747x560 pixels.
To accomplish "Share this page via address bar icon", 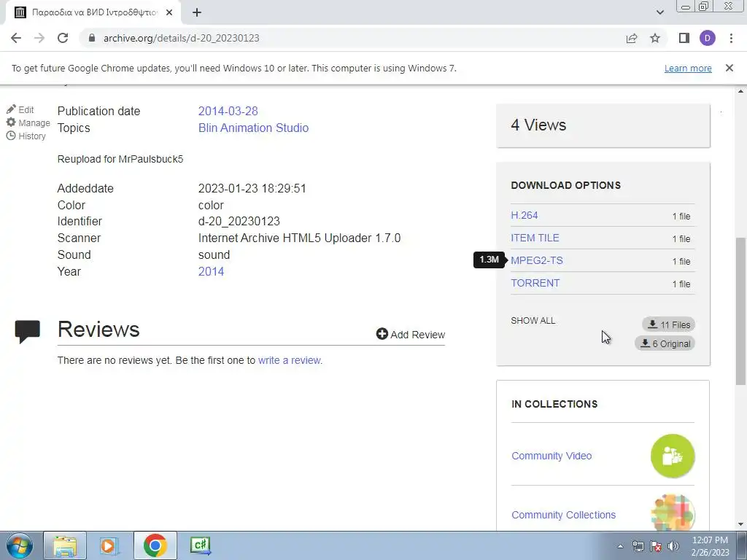I will click(x=632, y=38).
